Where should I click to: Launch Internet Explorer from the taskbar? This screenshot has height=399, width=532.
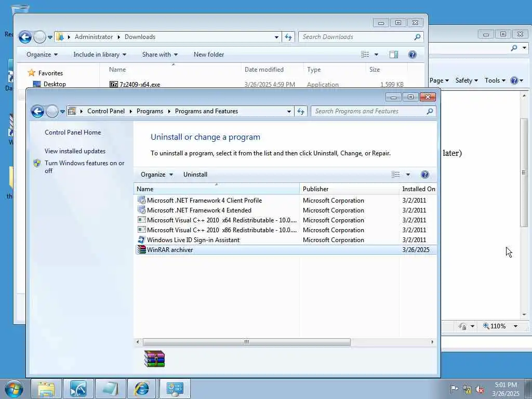(141, 389)
